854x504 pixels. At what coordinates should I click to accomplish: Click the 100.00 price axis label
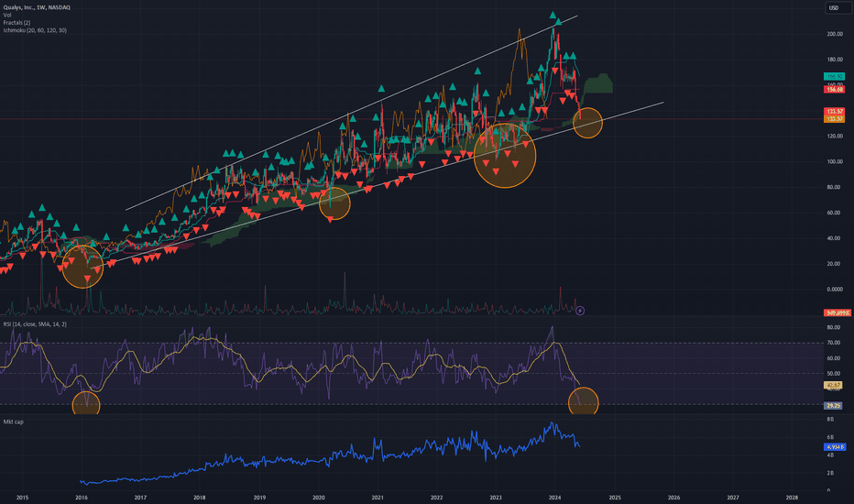835,162
